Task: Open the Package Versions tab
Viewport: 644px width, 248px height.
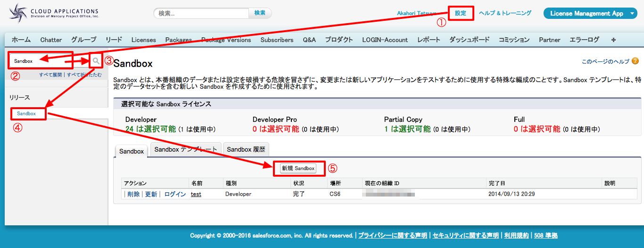Action: click(x=226, y=40)
